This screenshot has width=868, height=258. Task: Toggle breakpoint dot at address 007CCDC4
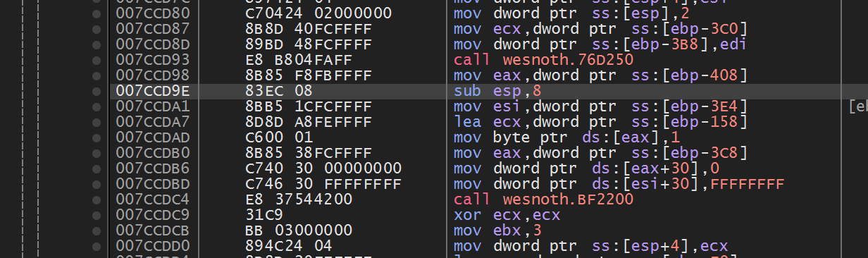tap(97, 199)
